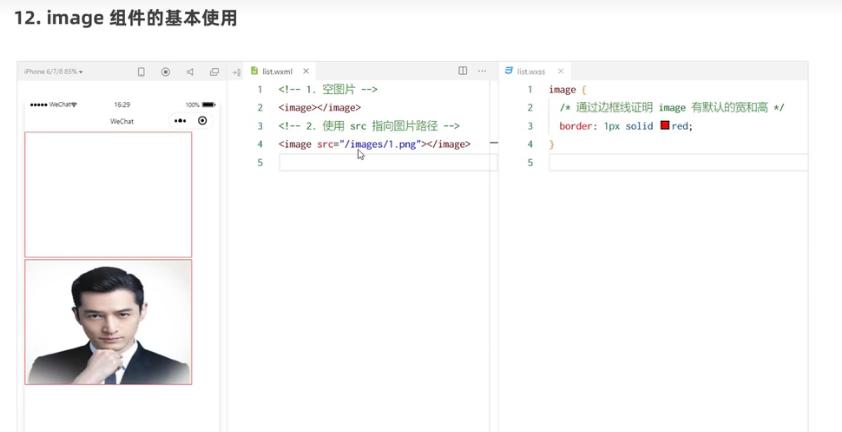Image resolution: width=842 pixels, height=432 pixels.
Task: Toggle the simulator sound speaker icon
Action: tap(190, 71)
